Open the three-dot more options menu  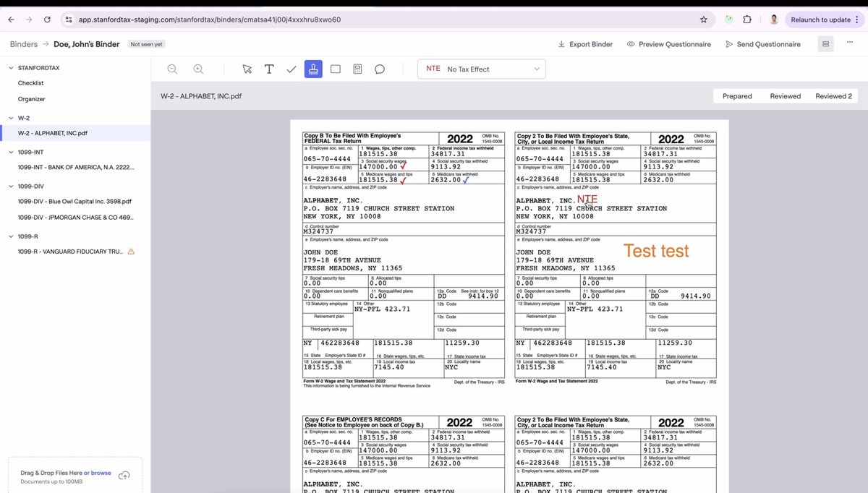tap(849, 44)
